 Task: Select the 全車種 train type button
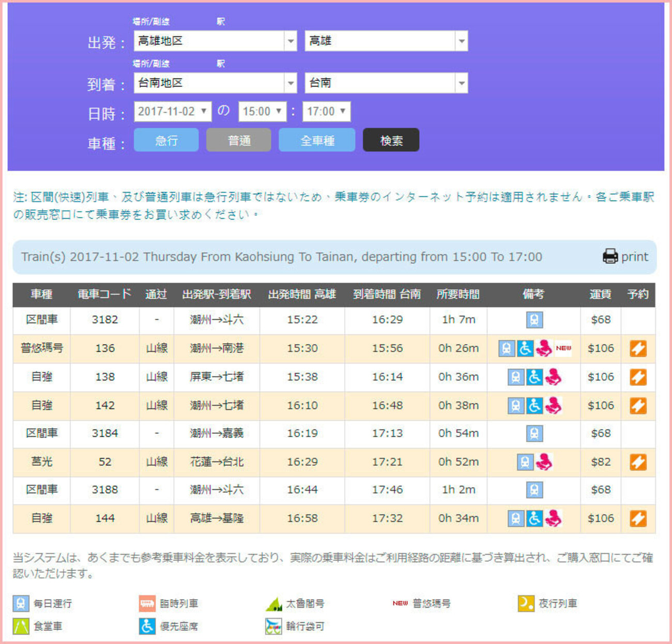click(x=317, y=140)
